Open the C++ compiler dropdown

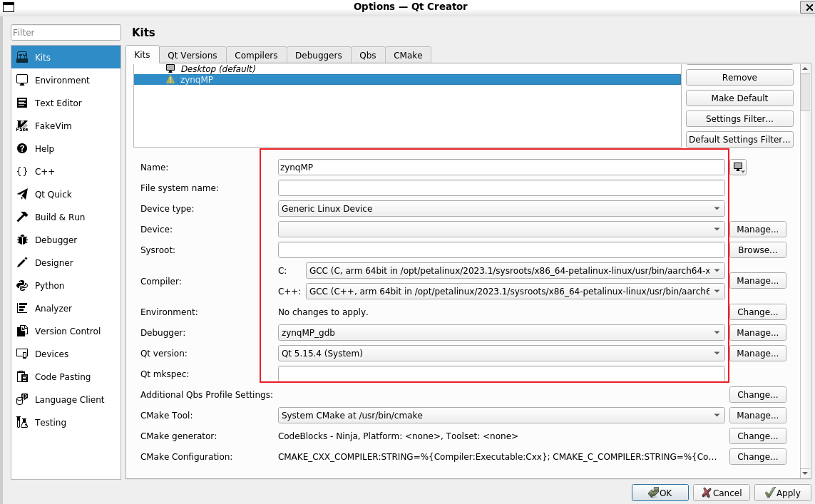click(515, 292)
